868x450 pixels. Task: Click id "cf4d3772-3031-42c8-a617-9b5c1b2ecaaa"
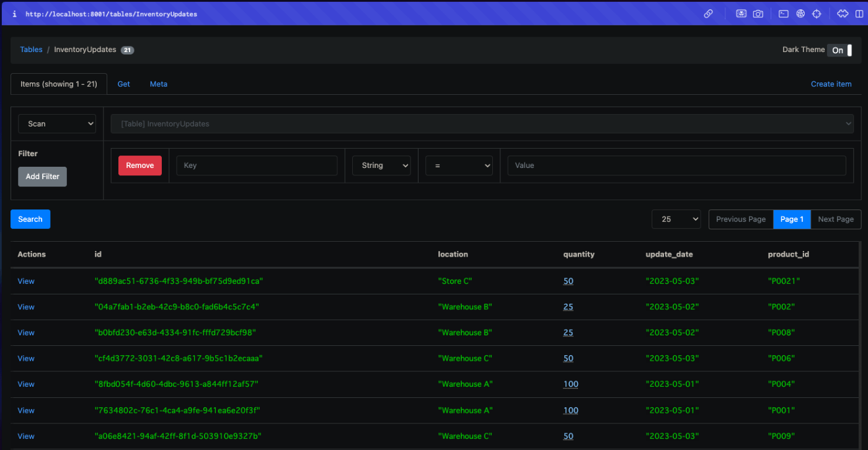pos(179,358)
